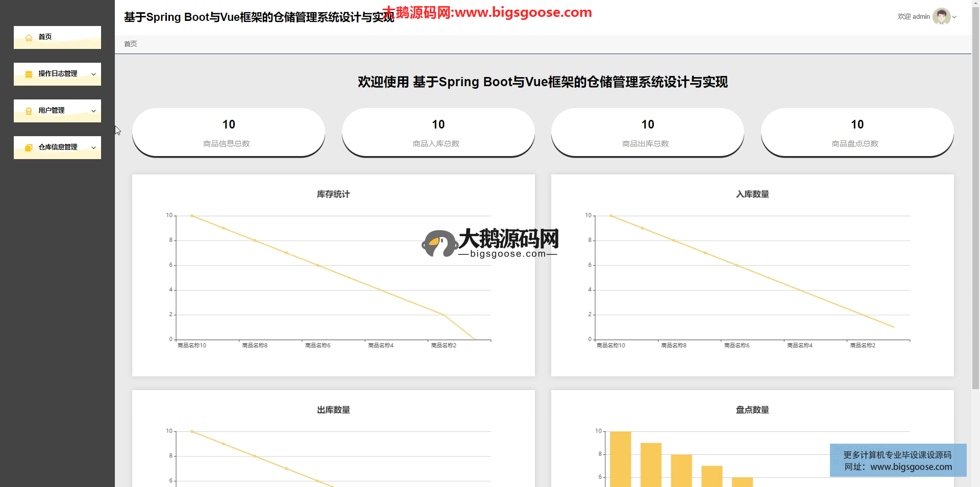The height and width of the screenshot is (487, 980).
Task: Click the 商品出库总数 statistics card
Action: click(647, 132)
